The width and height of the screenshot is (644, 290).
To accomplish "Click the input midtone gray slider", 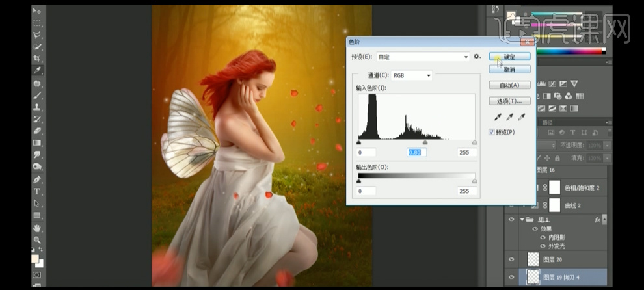I will pyautogui.click(x=425, y=142).
